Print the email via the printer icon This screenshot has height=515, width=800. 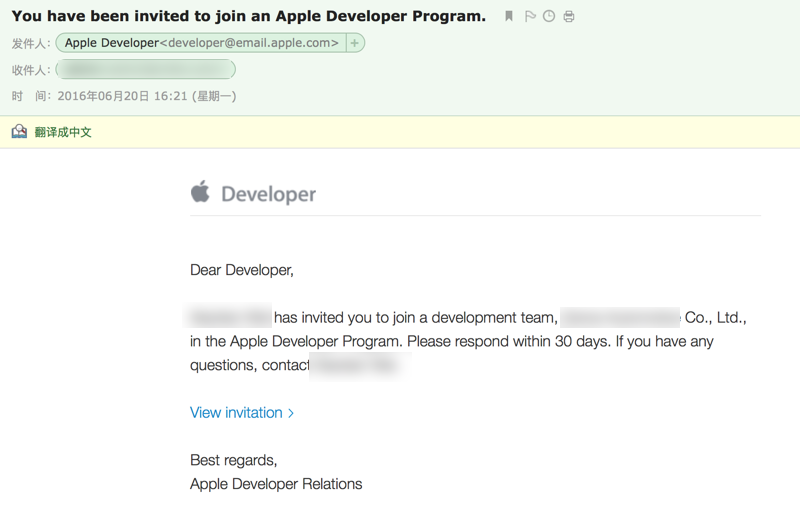coord(569,16)
